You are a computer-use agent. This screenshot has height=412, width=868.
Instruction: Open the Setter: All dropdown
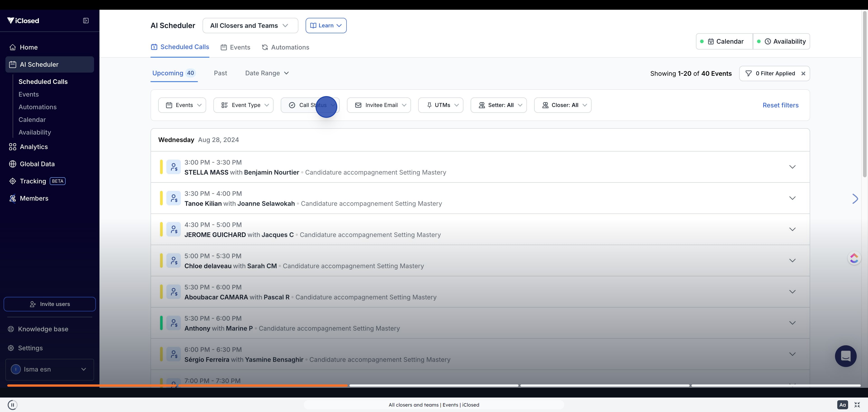click(498, 105)
